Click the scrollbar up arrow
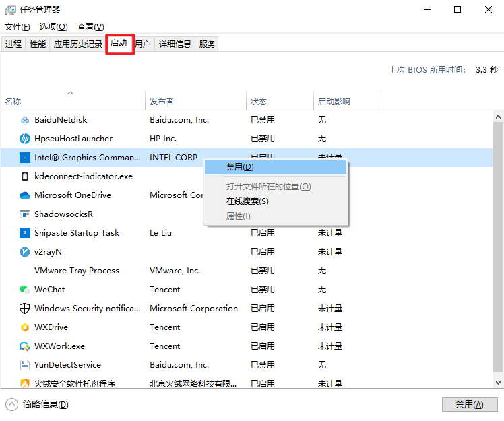The height and width of the screenshot is (421, 504). (498, 117)
